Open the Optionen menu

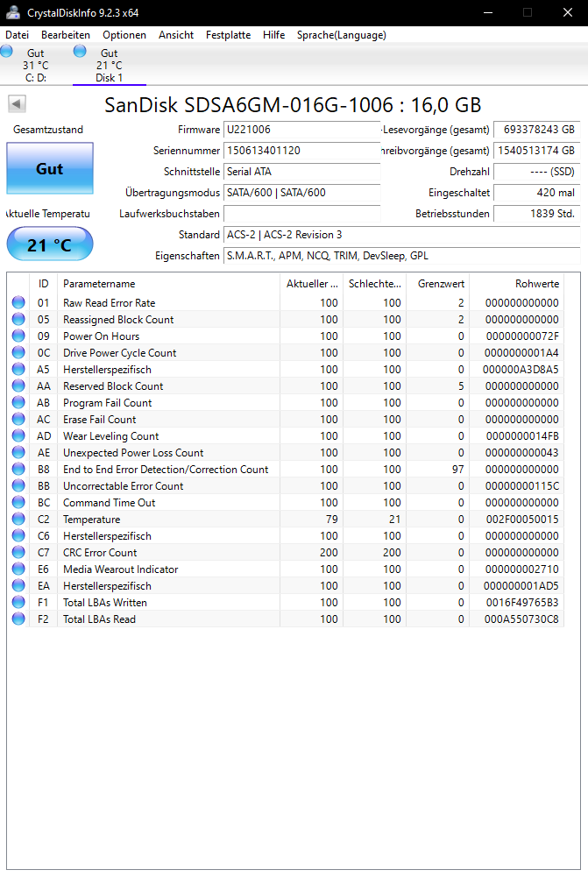tap(124, 35)
